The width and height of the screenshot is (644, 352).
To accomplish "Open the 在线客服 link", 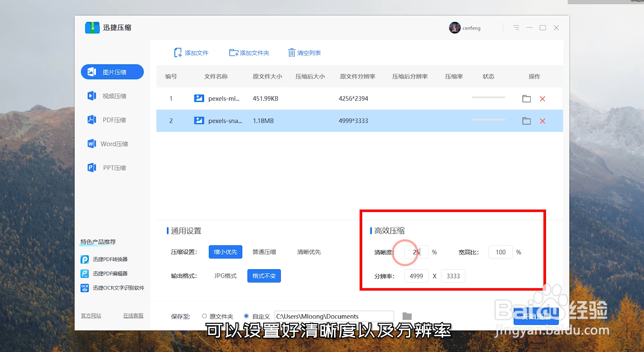I will (133, 316).
